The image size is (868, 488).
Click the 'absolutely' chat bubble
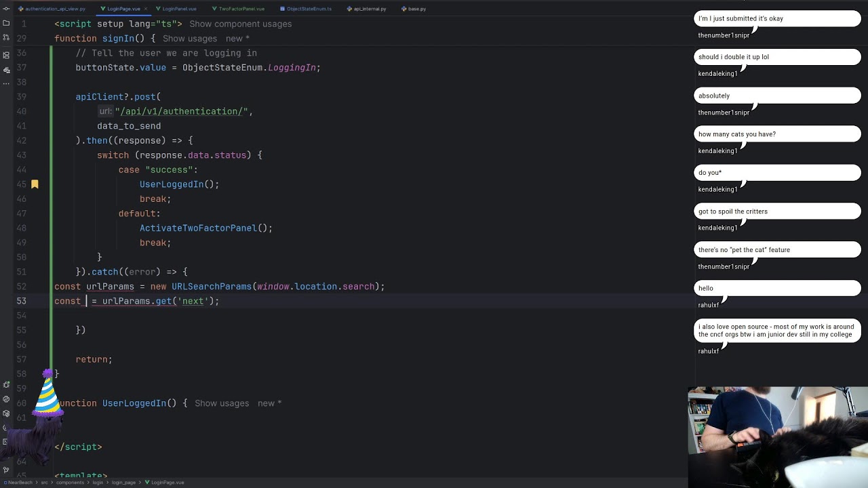[x=777, y=96]
